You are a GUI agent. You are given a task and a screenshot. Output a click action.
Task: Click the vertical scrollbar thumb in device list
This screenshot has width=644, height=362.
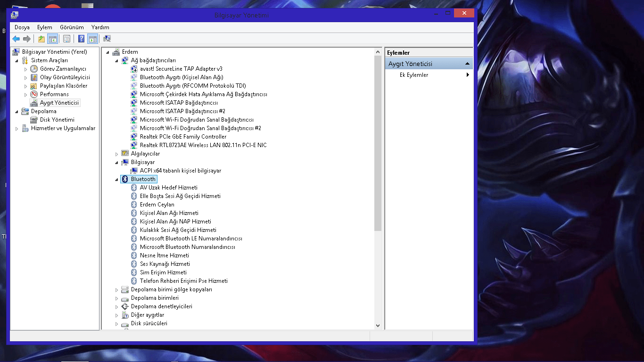click(x=378, y=143)
